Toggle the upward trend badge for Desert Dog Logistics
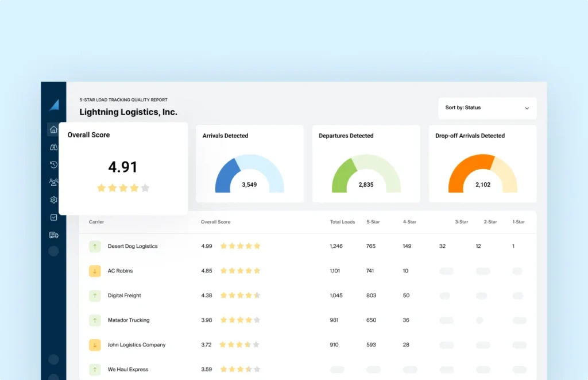 click(95, 246)
